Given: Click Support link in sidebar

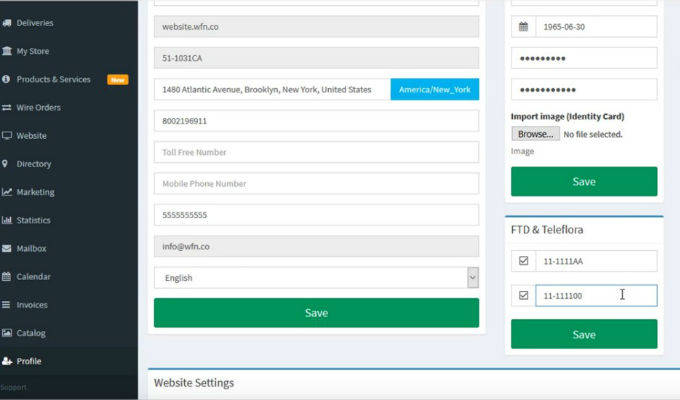Looking at the screenshot, I should tap(13, 387).
